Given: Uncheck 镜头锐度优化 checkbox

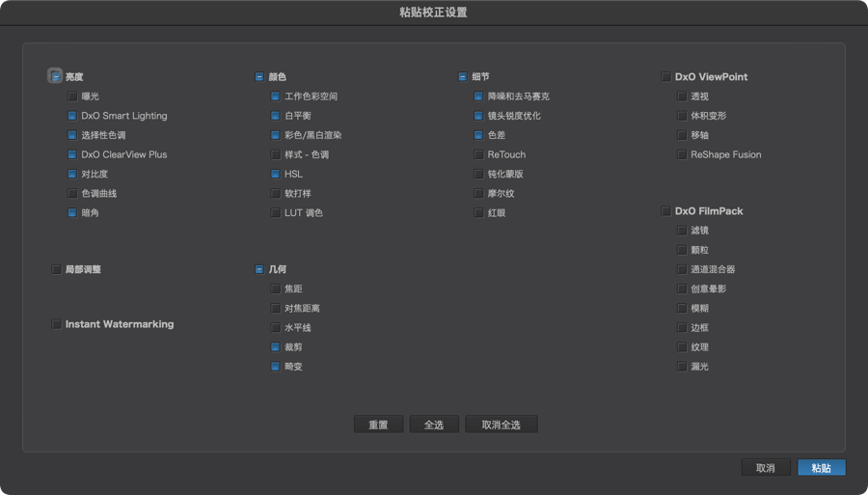Looking at the screenshot, I should [478, 116].
